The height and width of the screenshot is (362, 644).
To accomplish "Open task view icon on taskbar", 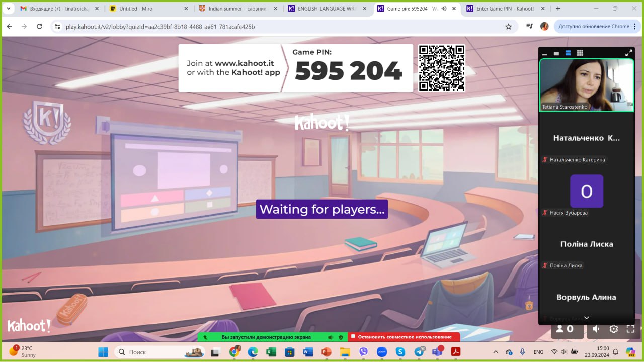I will click(x=215, y=352).
